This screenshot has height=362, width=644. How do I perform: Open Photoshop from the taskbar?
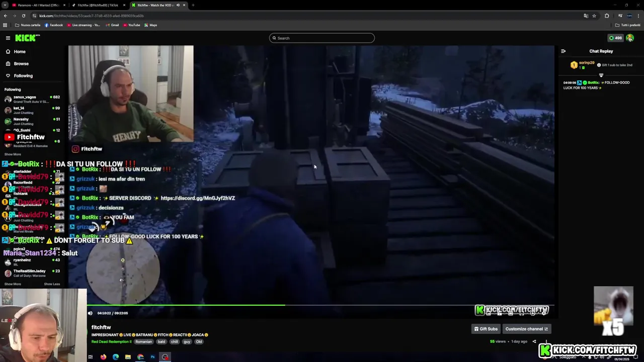(x=152, y=357)
